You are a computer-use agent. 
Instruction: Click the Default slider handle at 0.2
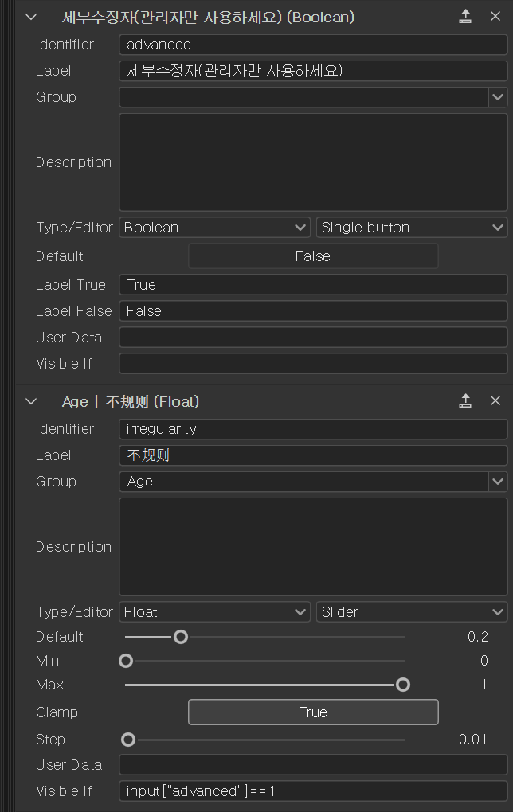pyautogui.click(x=180, y=637)
